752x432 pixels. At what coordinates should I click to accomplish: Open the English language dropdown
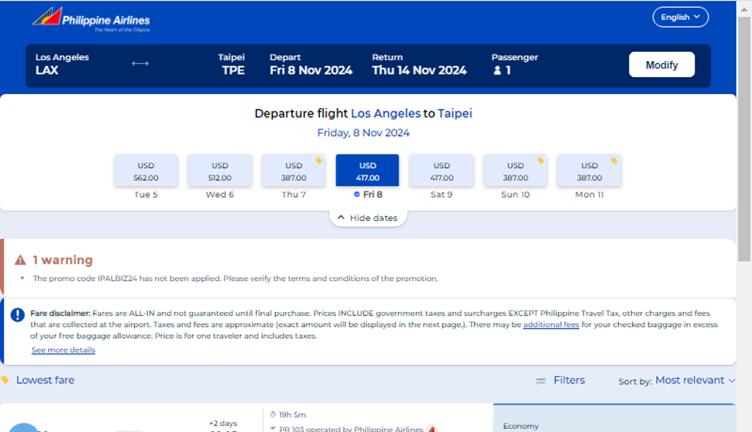680,17
